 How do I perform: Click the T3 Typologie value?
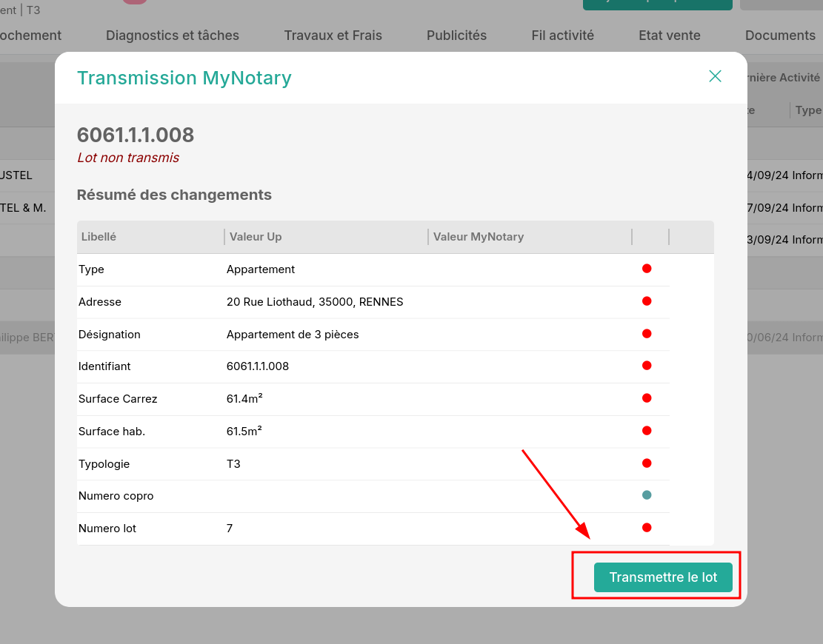click(x=233, y=463)
